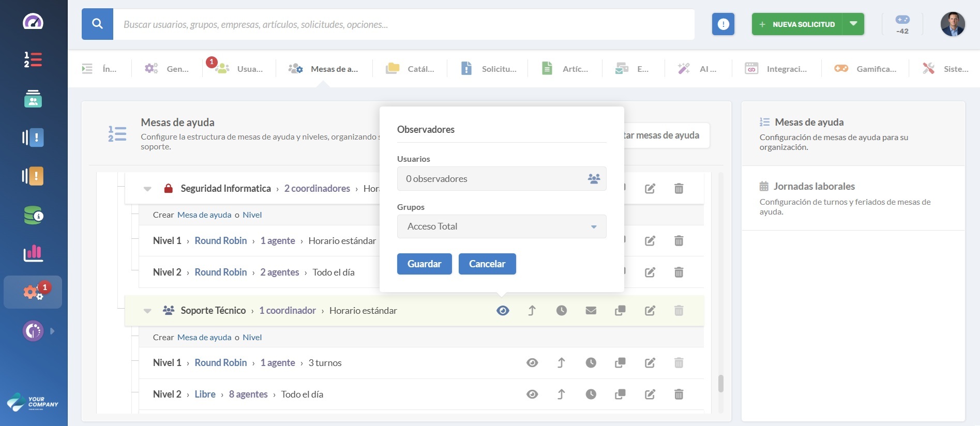
Task: Toggle observers eye for Nivel 2 Libre
Action: (532, 394)
